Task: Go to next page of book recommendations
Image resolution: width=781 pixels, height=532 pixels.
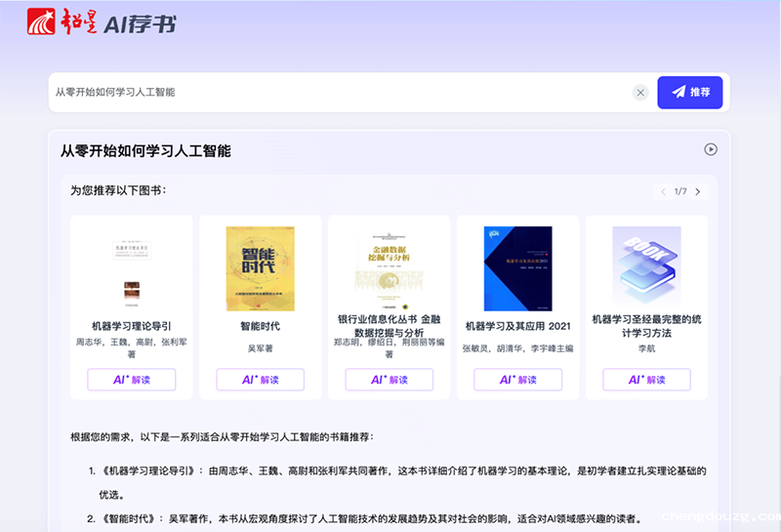Action: (x=698, y=191)
